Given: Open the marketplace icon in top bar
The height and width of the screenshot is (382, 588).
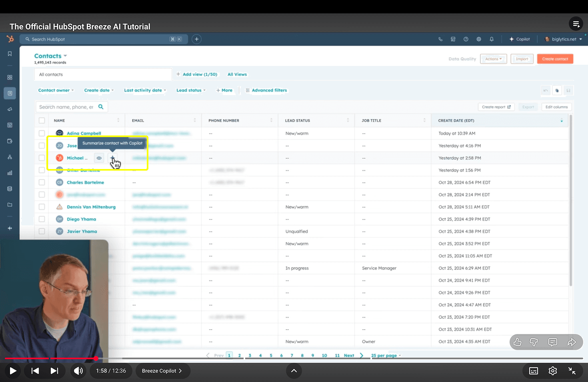Looking at the screenshot, I should tap(453, 39).
